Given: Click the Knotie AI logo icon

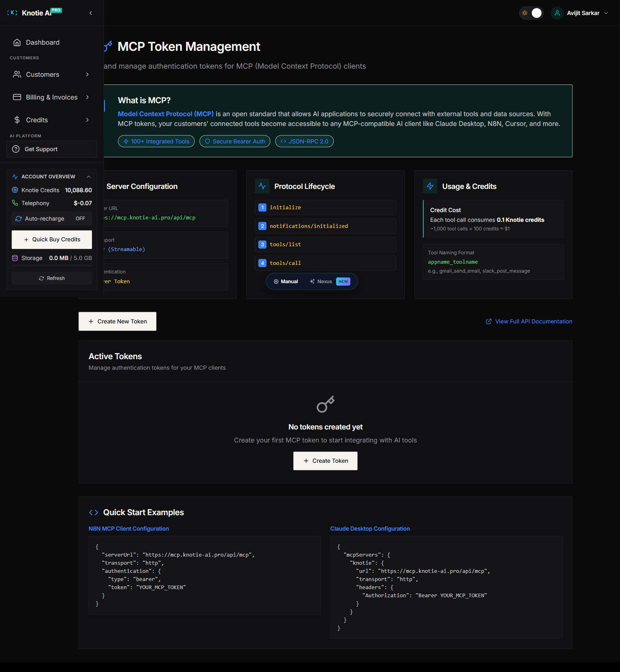Looking at the screenshot, I should click(12, 13).
